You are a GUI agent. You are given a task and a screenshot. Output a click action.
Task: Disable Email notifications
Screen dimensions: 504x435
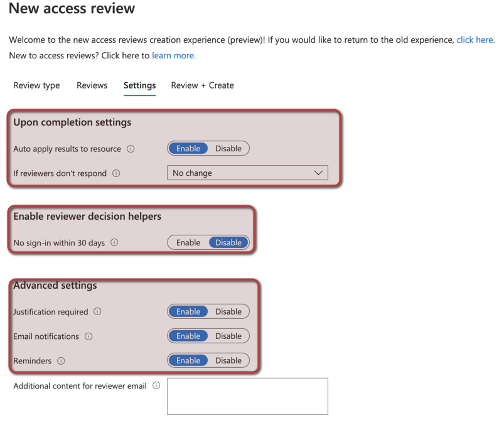tap(228, 336)
